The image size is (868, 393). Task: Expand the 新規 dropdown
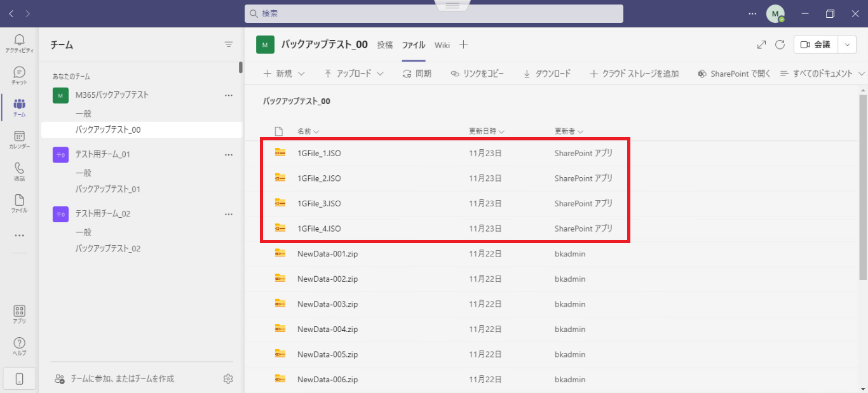284,74
